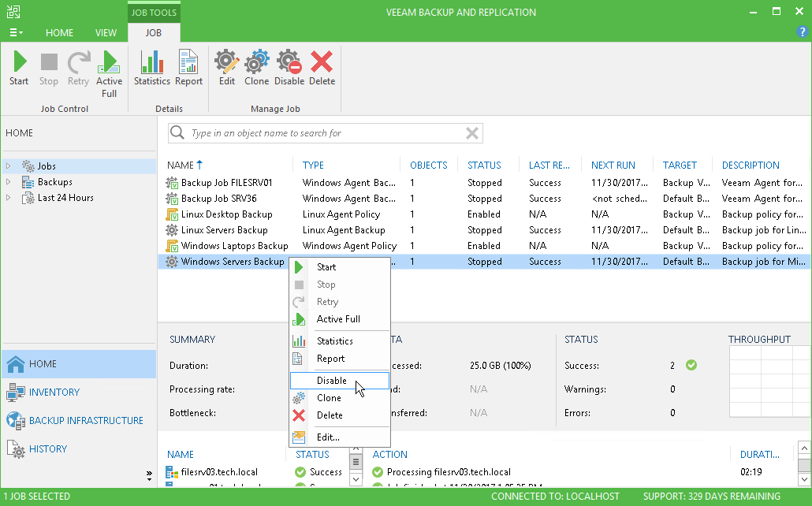Open the INVENTORY view in the sidebar
Image resolution: width=812 pixels, height=506 pixels.
[x=79, y=392]
